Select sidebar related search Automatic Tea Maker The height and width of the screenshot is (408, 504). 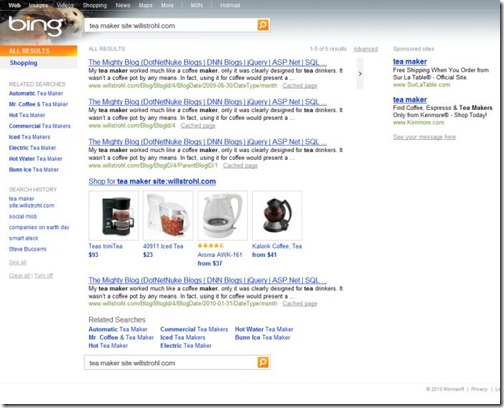click(36, 94)
